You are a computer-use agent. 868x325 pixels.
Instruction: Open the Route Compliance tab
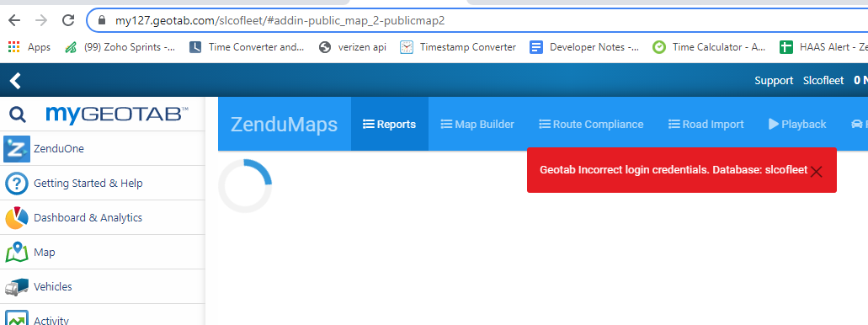(x=591, y=124)
